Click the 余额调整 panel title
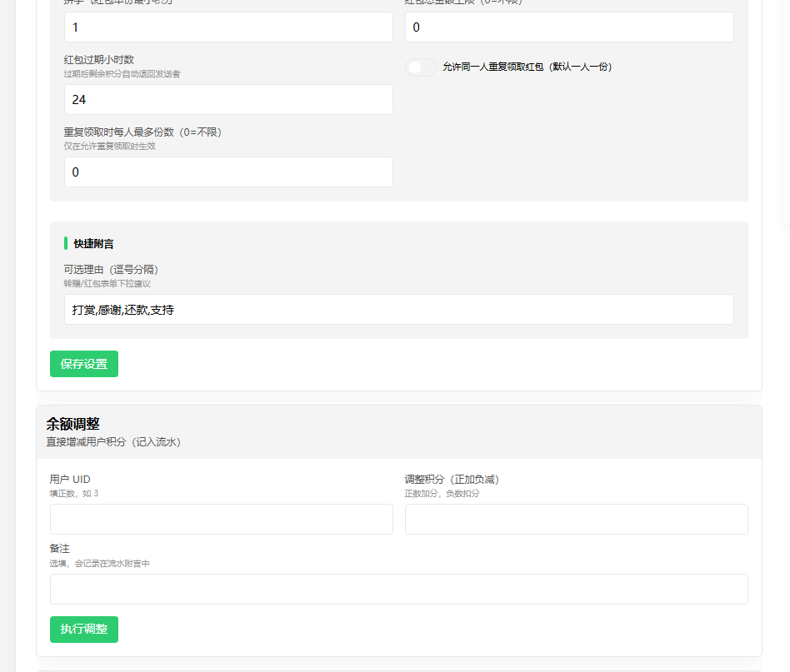The height and width of the screenshot is (672, 790). [73, 424]
